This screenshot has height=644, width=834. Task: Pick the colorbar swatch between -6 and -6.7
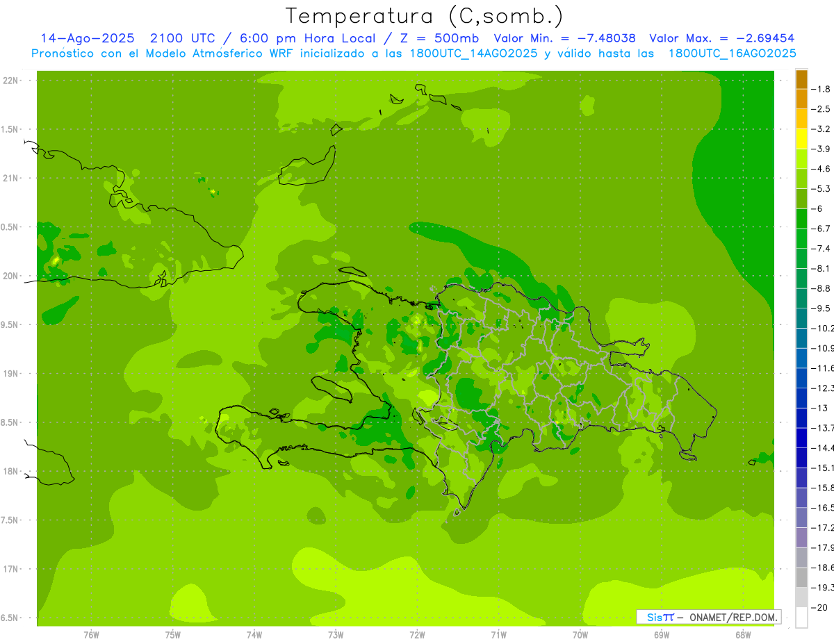tap(801, 218)
